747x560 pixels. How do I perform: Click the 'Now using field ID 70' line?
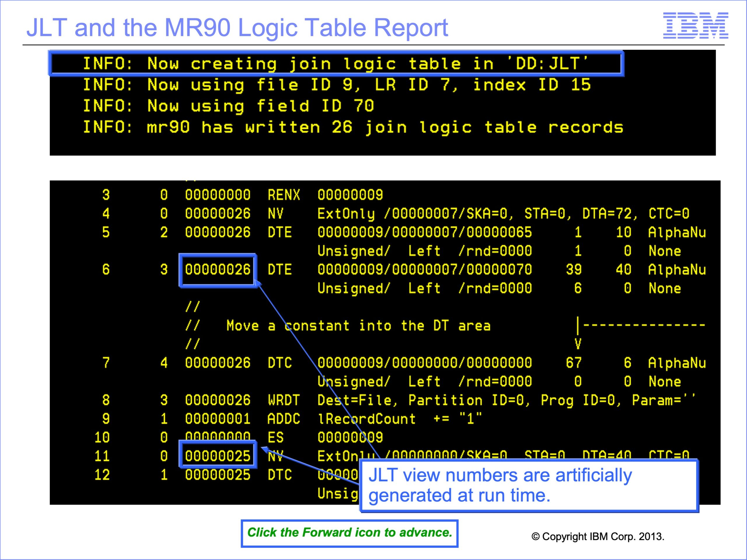coord(228,106)
